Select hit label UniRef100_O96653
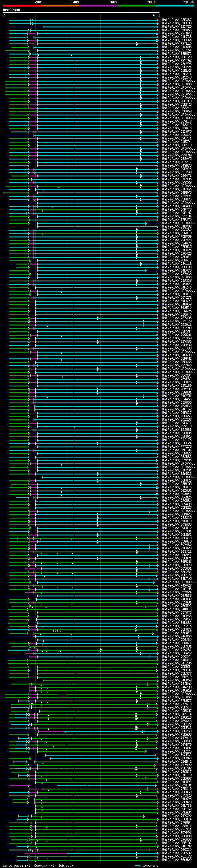This screenshot has height=868, width=197. click(176, 839)
